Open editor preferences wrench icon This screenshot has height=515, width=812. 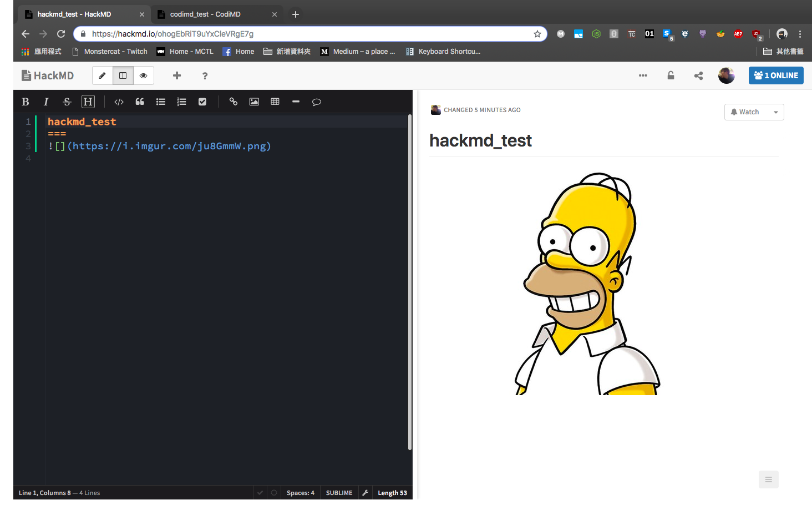[365, 493]
